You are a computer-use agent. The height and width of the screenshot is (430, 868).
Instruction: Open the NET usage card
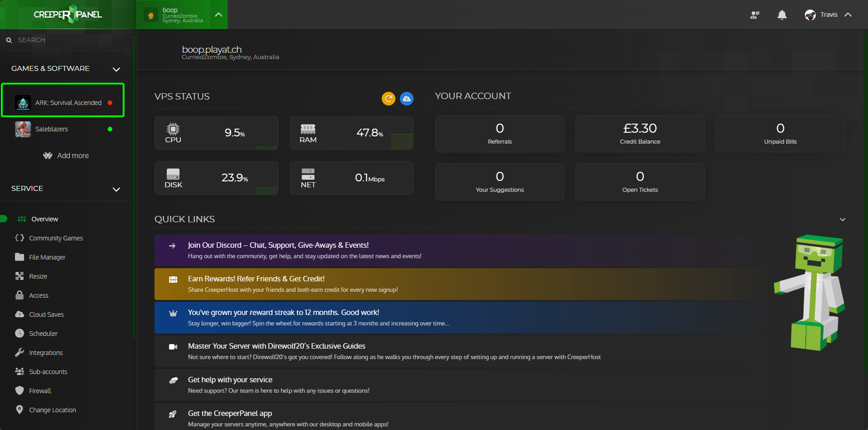(351, 178)
